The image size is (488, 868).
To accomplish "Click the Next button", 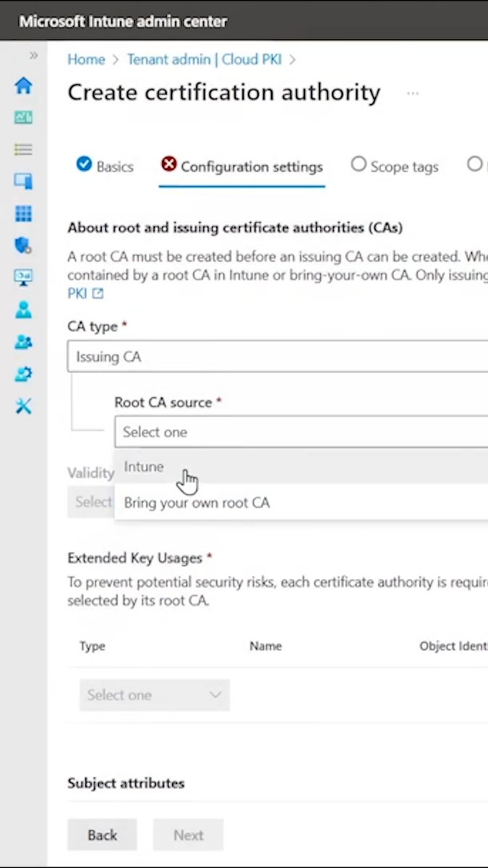I will click(188, 835).
